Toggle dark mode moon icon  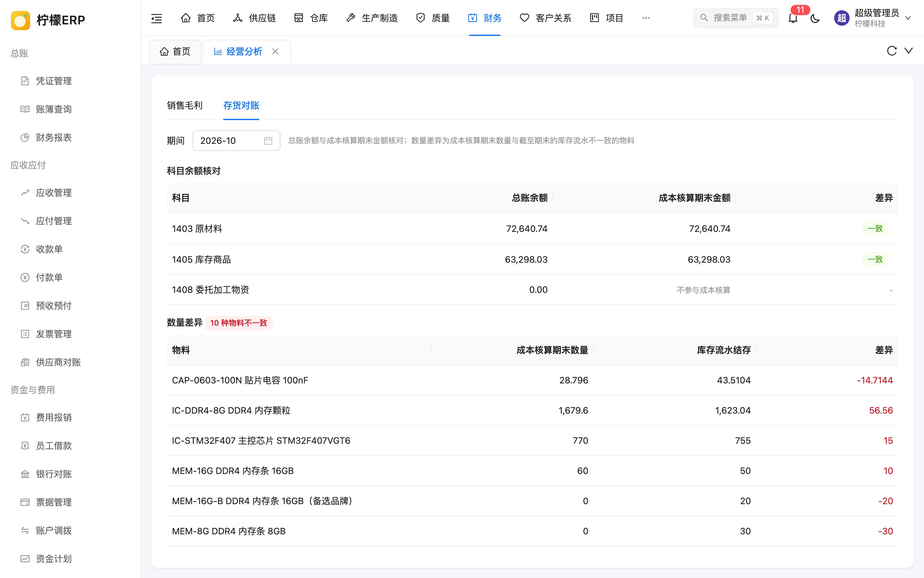815,18
